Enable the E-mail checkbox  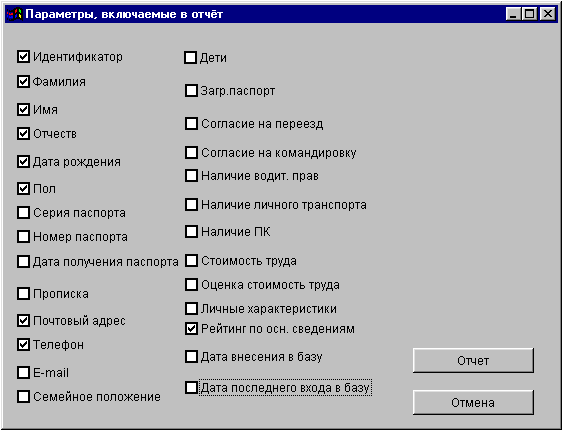click(x=23, y=372)
